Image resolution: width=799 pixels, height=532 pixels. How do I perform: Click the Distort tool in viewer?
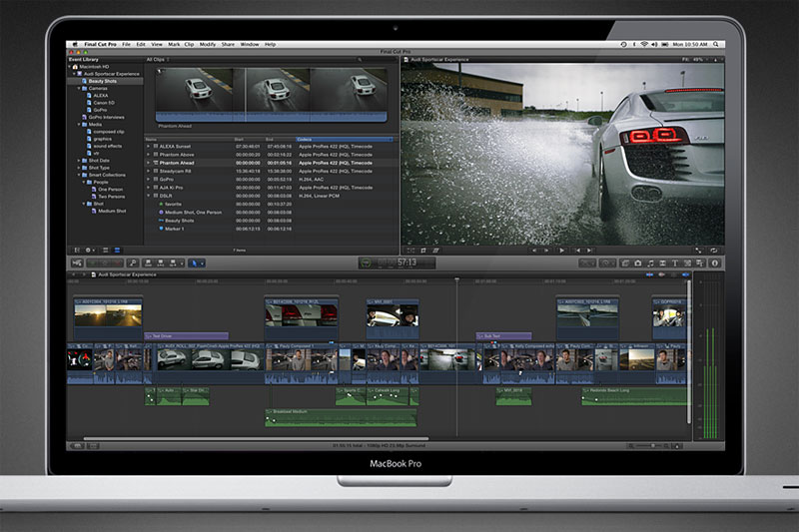click(x=436, y=251)
